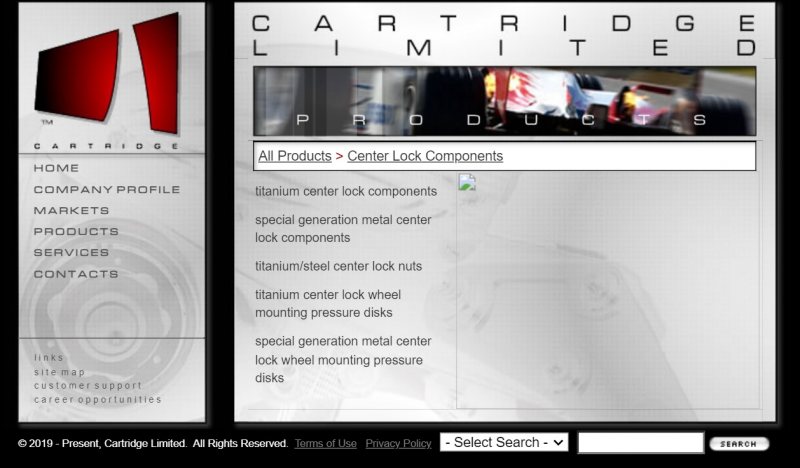Navigate to Services page
The height and width of the screenshot is (468, 800).
tap(71, 252)
